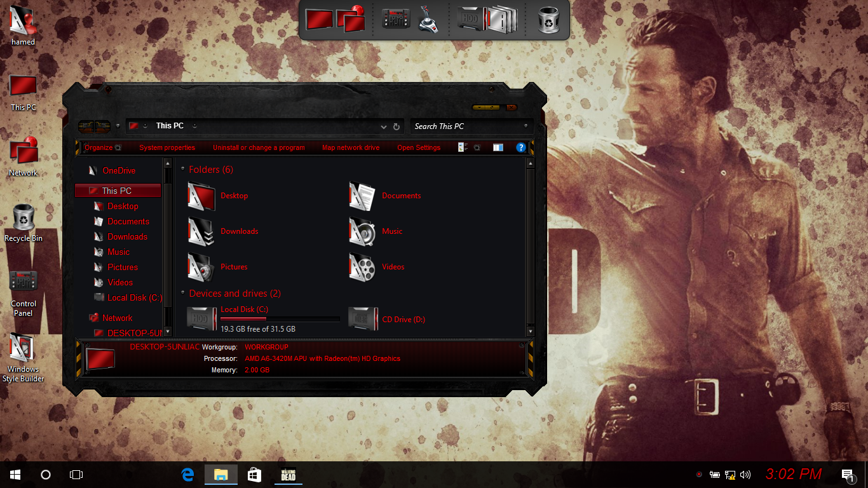Click the refresh icon in the address bar
Screen dimensions: 868x488
click(x=397, y=126)
